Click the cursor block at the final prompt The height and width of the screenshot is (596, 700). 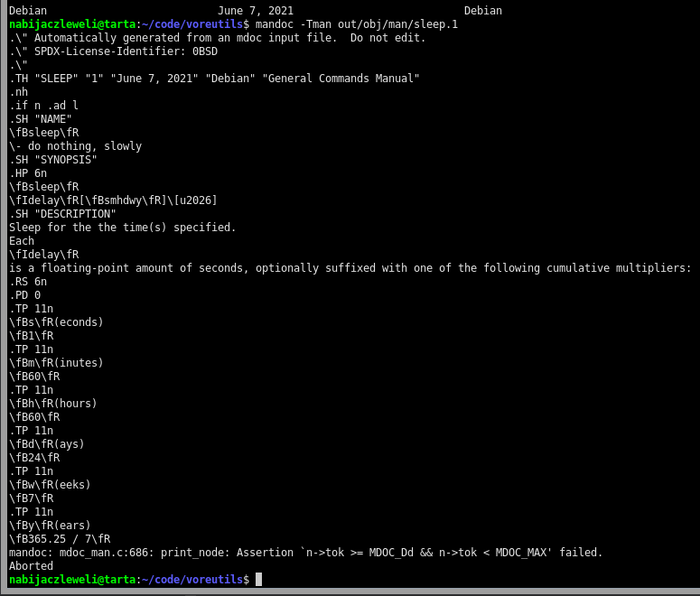point(259,579)
